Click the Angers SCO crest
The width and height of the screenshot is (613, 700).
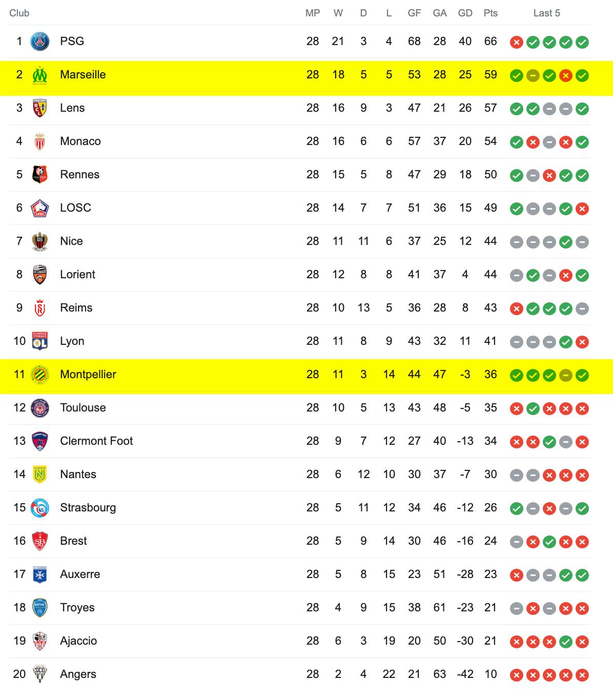tap(39, 674)
